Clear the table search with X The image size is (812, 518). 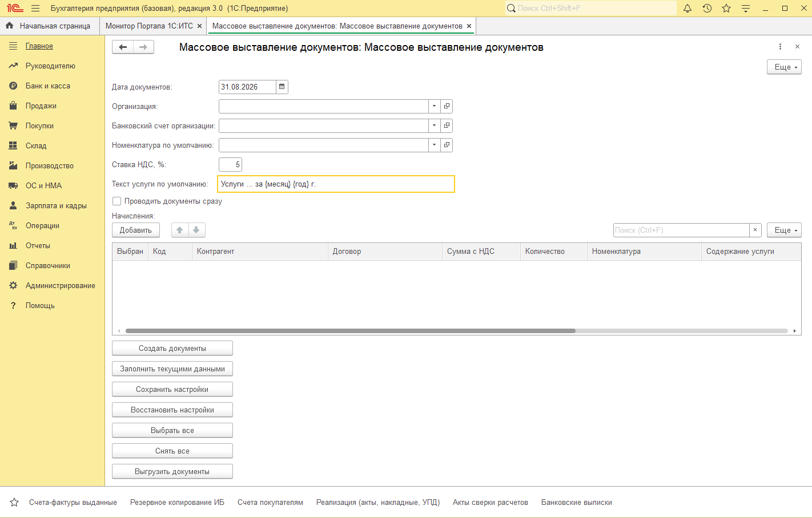point(755,230)
